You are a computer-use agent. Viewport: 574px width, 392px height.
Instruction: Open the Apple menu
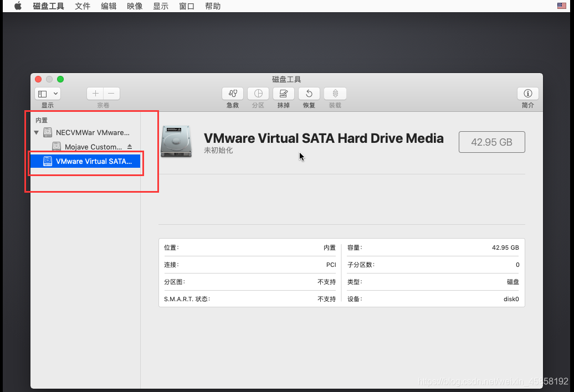pyautogui.click(x=18, y=6)
